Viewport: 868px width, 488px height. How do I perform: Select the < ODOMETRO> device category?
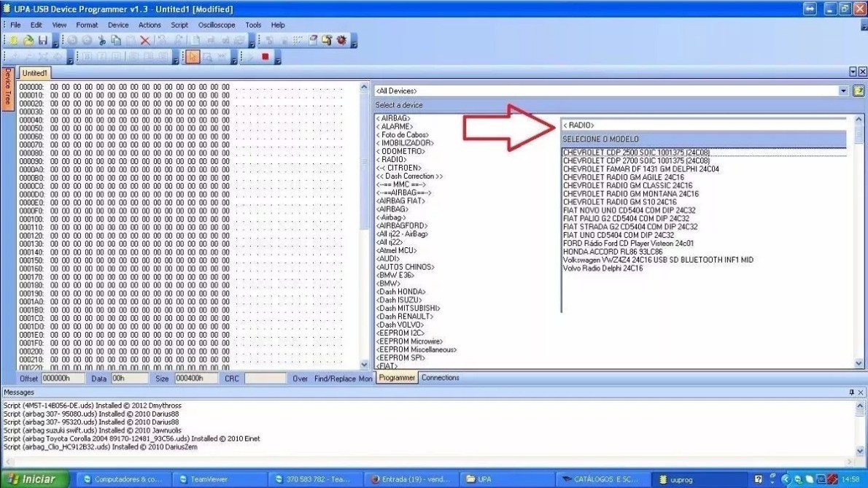pos(400,152)
